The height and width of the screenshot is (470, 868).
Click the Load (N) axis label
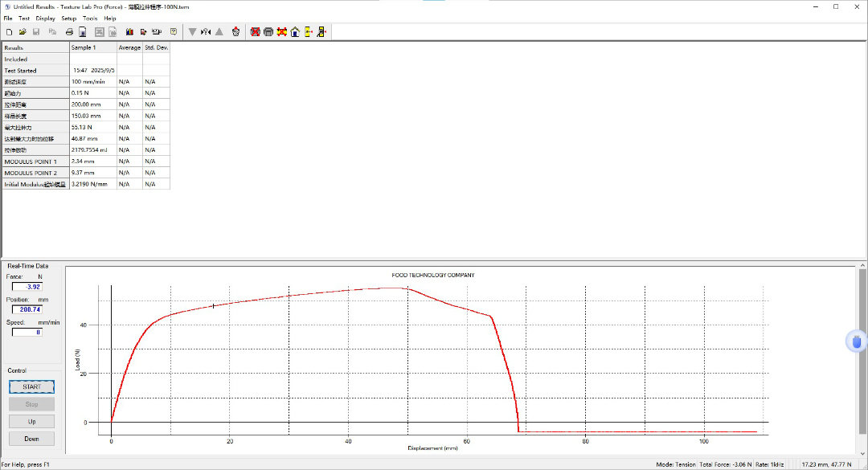pyautogui.click(x=77, y=360)
